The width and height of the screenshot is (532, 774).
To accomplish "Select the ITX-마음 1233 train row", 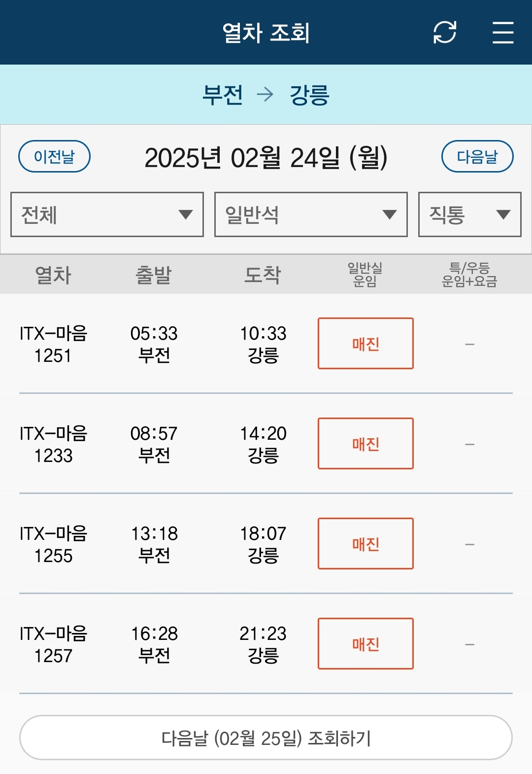I will (x=53, y=444).
